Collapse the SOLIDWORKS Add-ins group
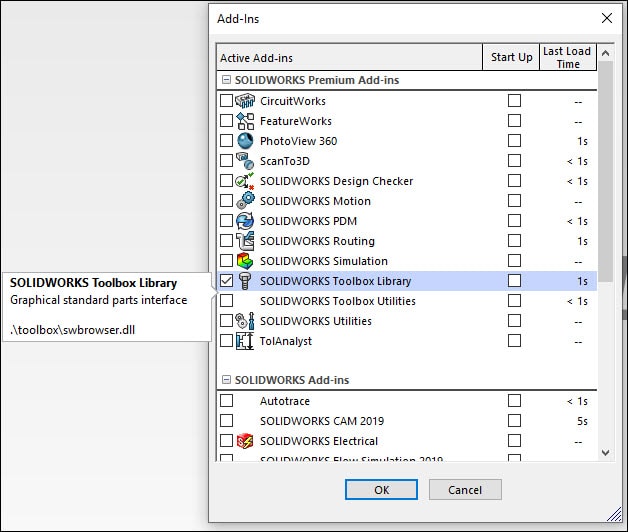This screenshot has height=532, width=628. tap(226, 380)
